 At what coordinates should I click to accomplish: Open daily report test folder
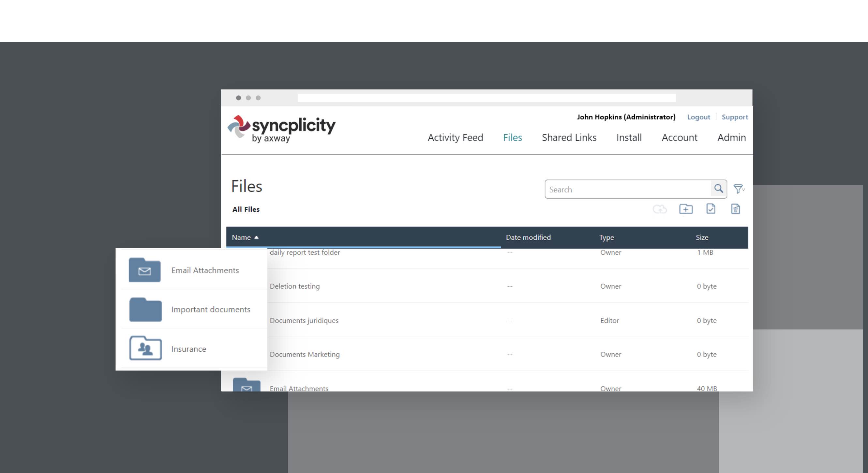tap(305, 252)
